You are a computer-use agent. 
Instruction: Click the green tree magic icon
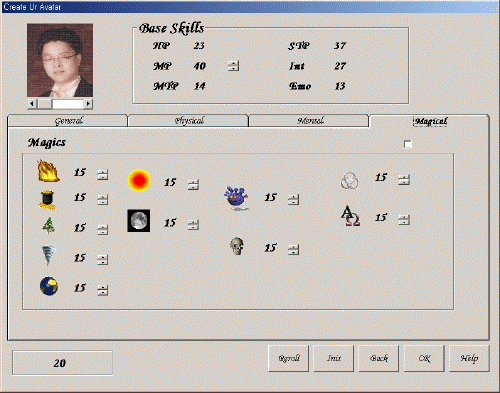[x=49, y=225]
